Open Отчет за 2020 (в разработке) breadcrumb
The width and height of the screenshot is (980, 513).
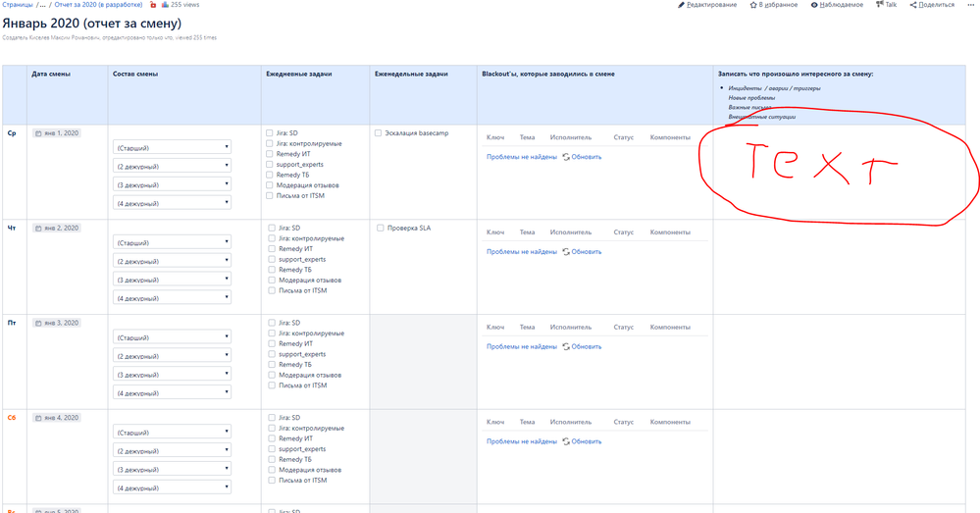pyautogui.click(x=98, y=4)
